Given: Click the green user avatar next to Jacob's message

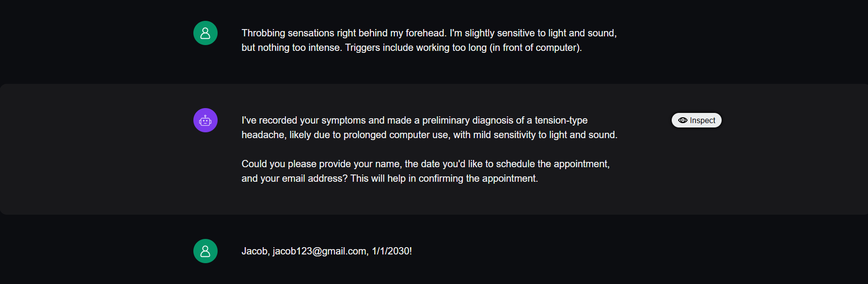Looking at the screenshot, I should click(205, 251).
